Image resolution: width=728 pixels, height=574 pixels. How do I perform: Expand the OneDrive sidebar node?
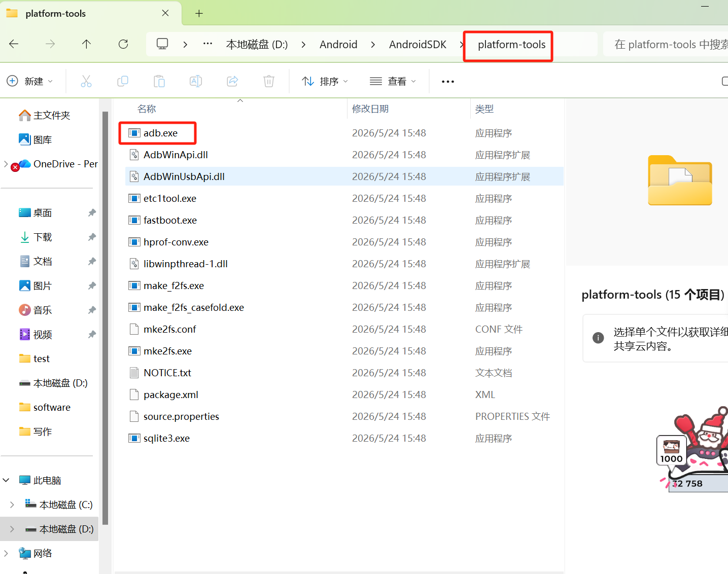coord(6,164)
